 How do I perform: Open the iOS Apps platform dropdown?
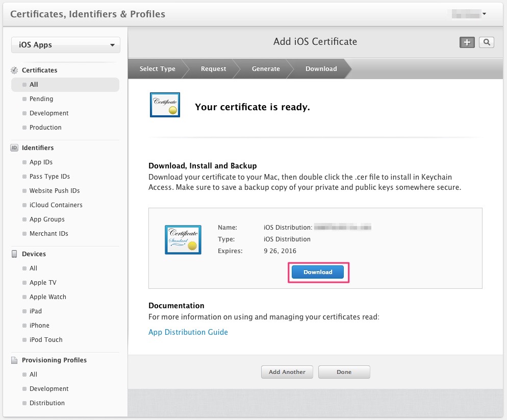66,45
